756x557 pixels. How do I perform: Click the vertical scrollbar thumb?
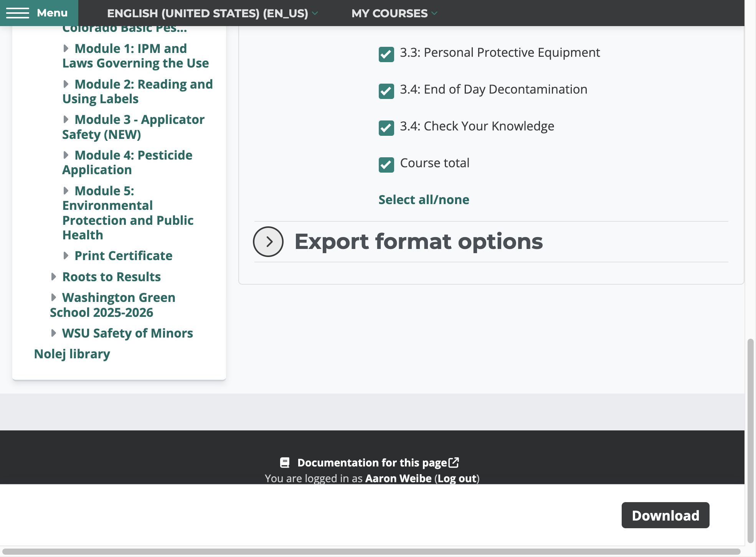click(751, 441)
